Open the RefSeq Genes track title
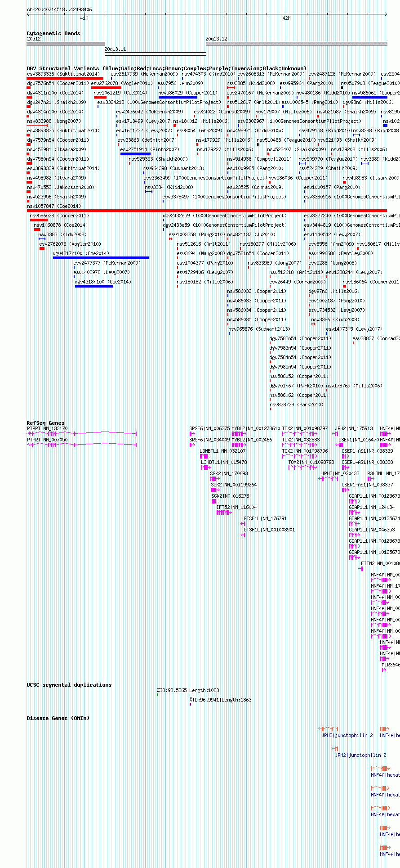 (46, 423)
